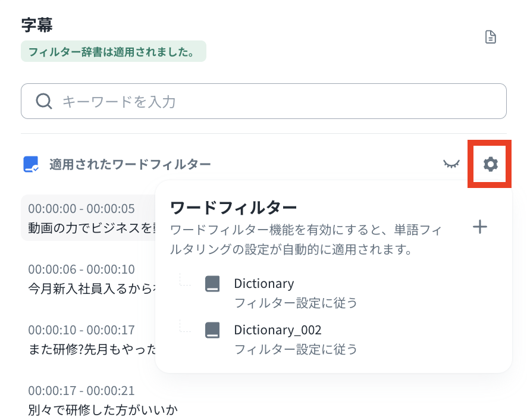This screenshot has height=420, width=527.
Task: Open フィルター設定に従う option under Dictionary
Action: 296,303
